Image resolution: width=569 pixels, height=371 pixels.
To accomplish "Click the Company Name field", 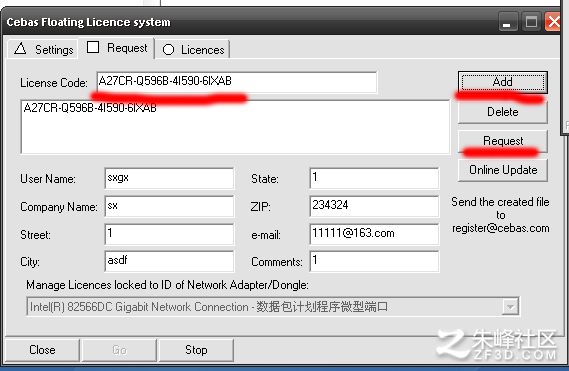I will click(169, 206).
